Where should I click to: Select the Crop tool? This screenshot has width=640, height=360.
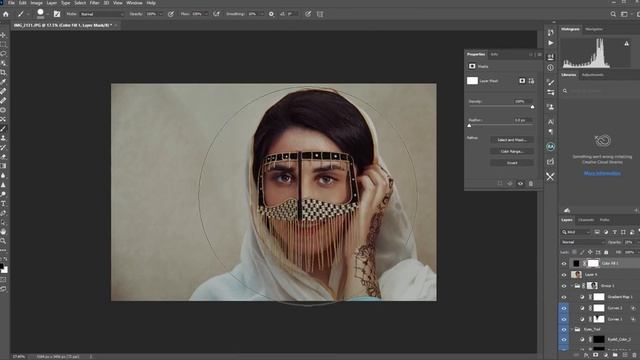tap(3, 72)
